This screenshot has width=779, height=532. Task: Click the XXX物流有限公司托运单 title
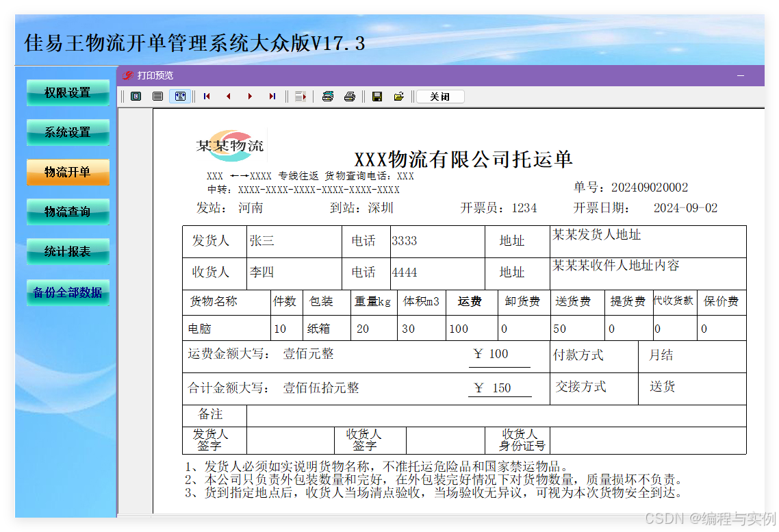click(x=463, y=160)
